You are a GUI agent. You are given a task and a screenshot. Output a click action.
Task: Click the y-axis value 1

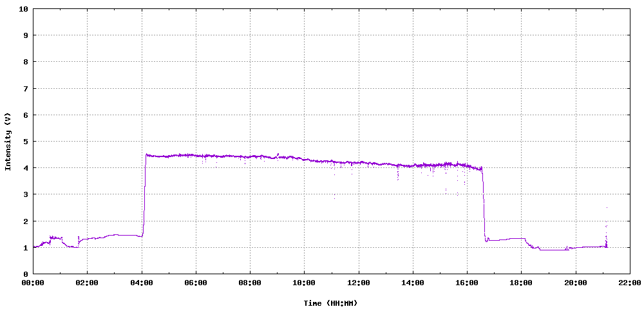point(26,247)
